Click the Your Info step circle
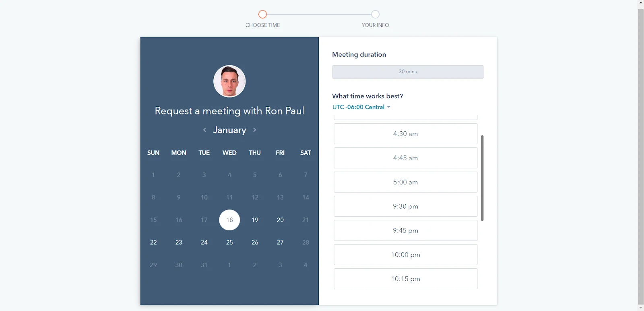 (x=375, y=15)
